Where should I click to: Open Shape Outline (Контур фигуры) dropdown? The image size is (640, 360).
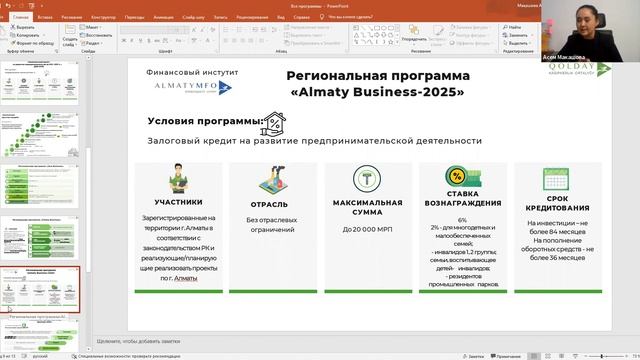[x=469, y=35]
